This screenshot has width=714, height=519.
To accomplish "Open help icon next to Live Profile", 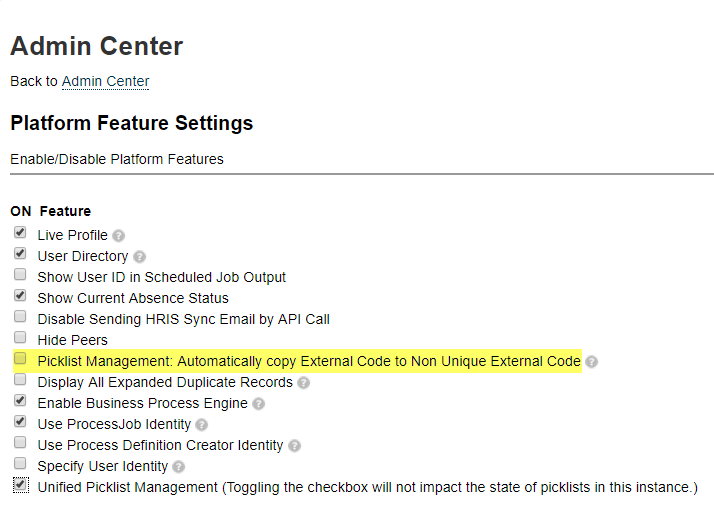I will pos(118,236).
